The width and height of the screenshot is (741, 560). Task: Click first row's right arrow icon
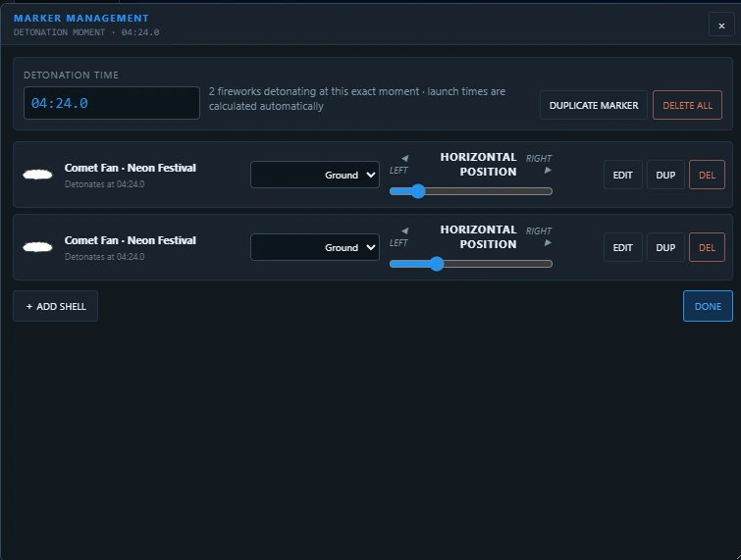(548, 171)
